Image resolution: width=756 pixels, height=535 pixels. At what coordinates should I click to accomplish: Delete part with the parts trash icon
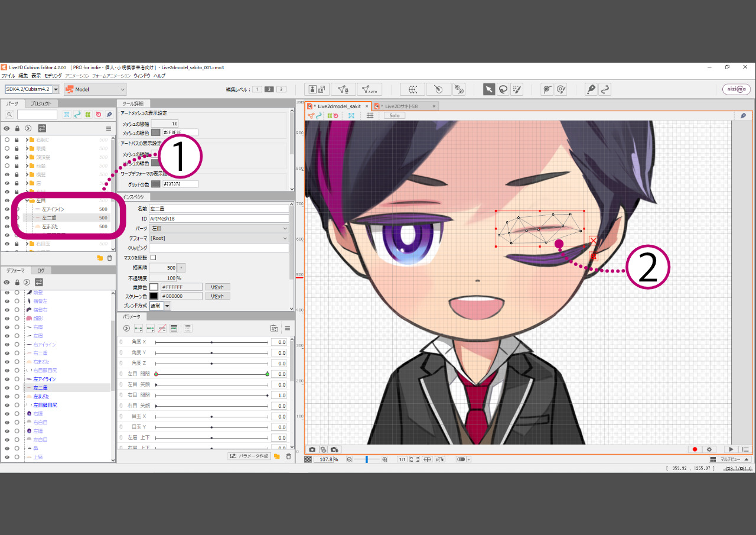tap(109, 258)
